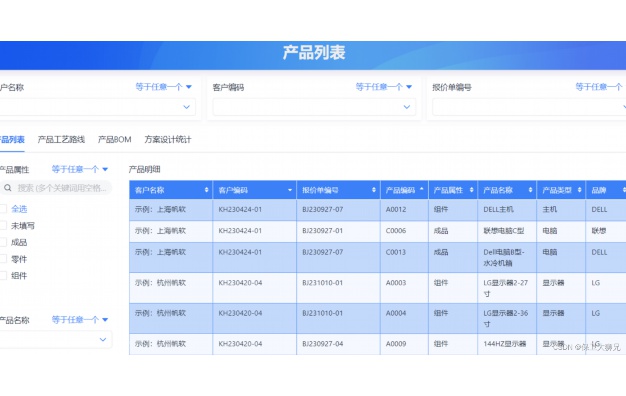Viewport: 626px width, 396px height.
Task: Check the 组件 checkbox in filter list
Action: click(x=3, y=275)
